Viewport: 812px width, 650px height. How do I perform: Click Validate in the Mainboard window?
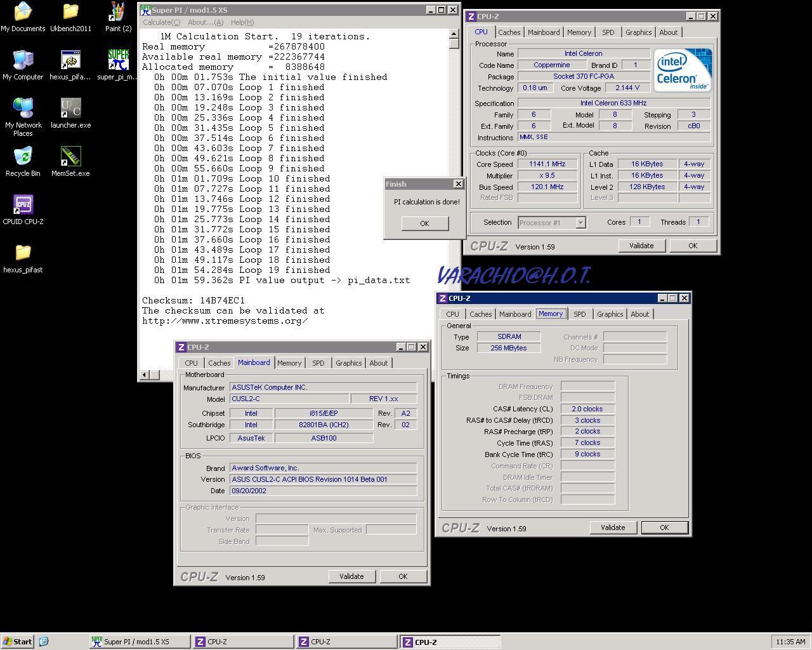(351, 576)
